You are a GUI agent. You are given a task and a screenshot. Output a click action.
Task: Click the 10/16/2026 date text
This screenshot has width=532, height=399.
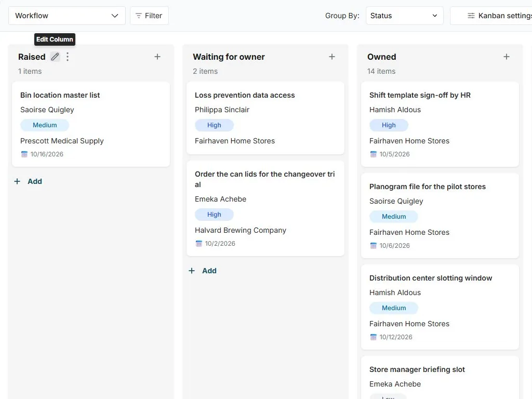coord(47,154)
